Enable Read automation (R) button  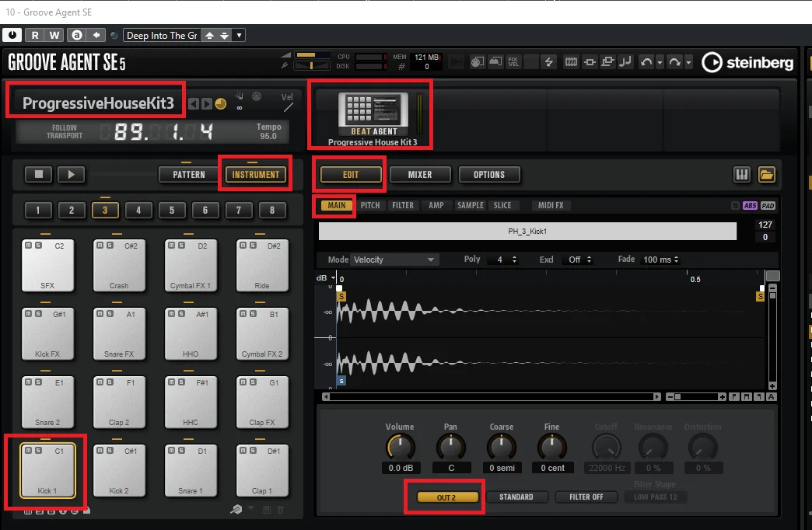coord(35,35)
